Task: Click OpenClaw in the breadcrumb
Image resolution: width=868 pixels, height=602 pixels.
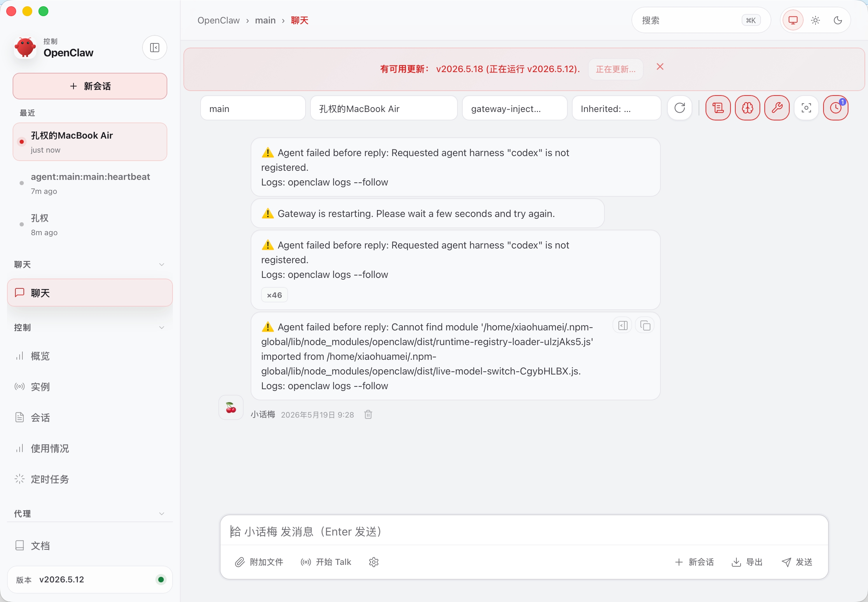Action: (218, 20)
